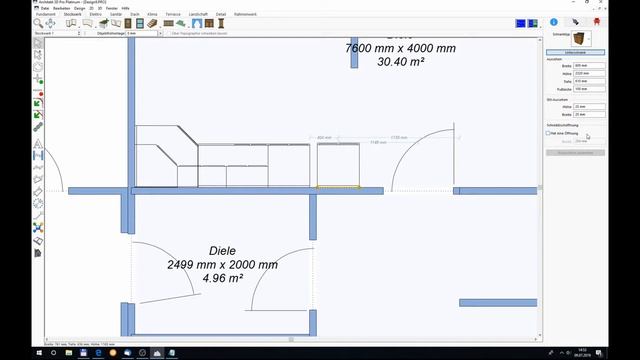The image size is (640, 360).
Task: Select the green ramp tool
Action: coord(180,23)
